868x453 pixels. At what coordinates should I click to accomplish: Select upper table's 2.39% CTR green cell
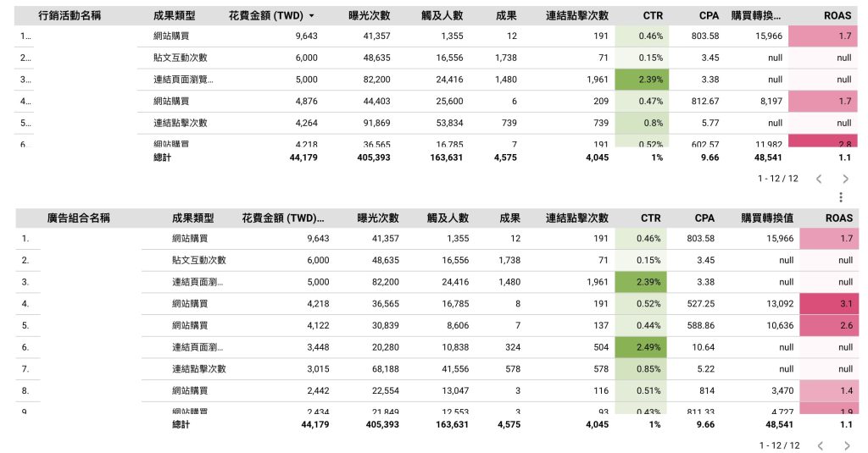[x=642, y=79]
